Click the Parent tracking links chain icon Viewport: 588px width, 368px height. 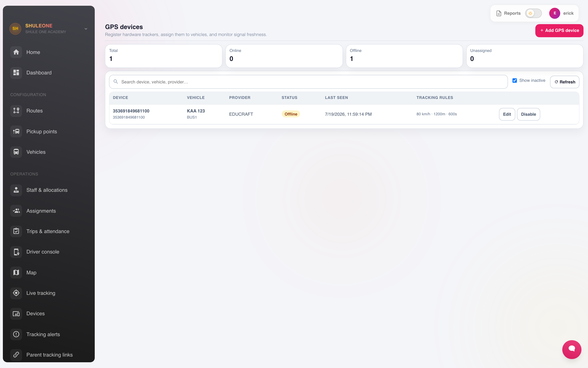[16, 355]
